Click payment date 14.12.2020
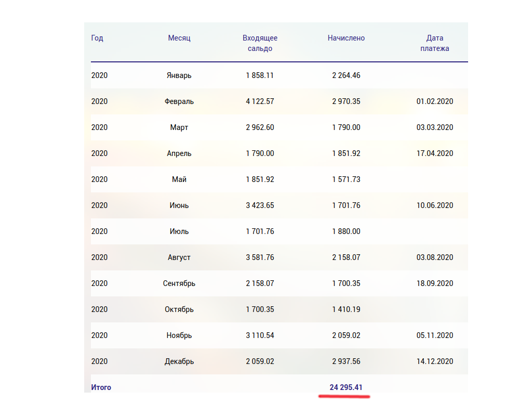 tap(435, 361)
